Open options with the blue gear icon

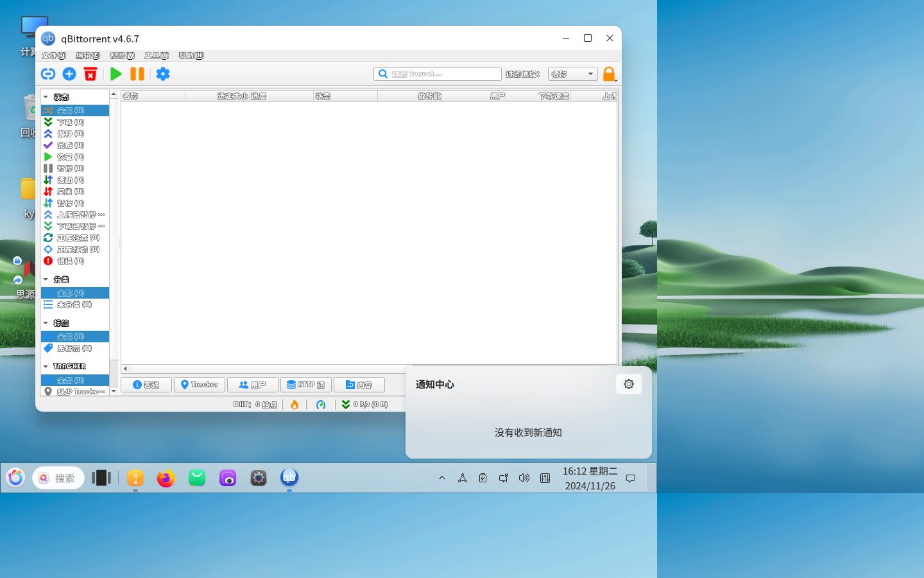(163, 74)
